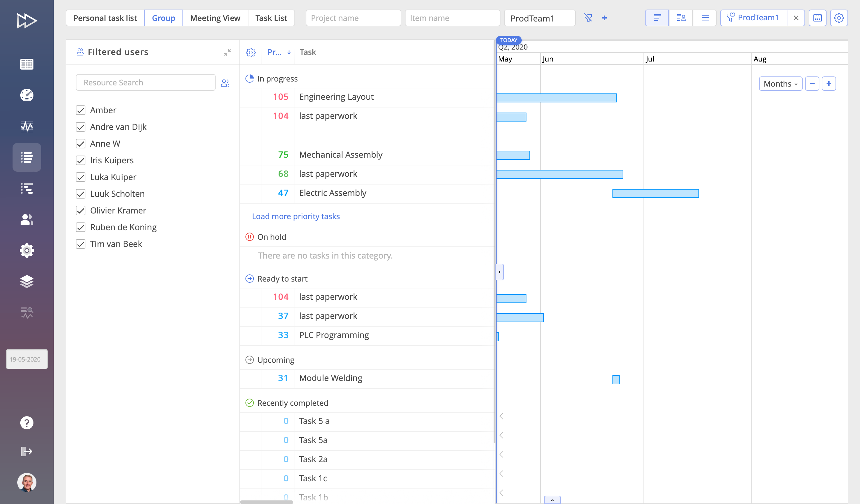The height and width of the screenshot is (504, 860).
Task: Click the zoom in plus button
Action: 829,84
